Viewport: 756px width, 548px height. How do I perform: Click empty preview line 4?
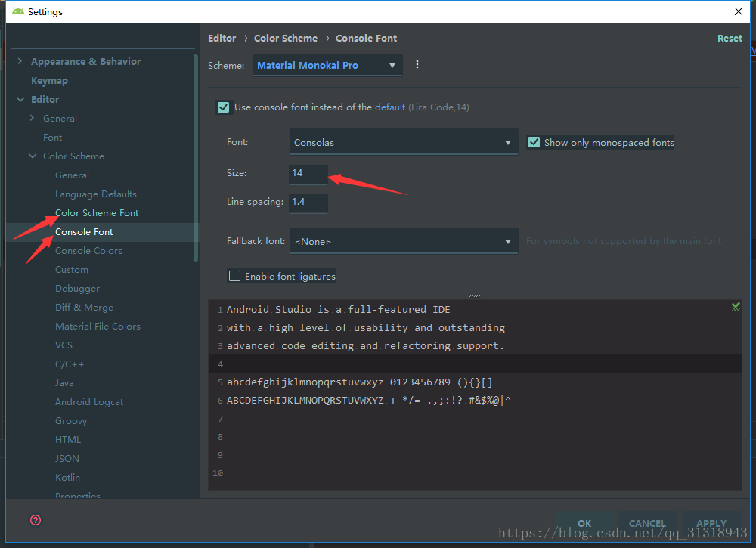(x=475, y=364)
